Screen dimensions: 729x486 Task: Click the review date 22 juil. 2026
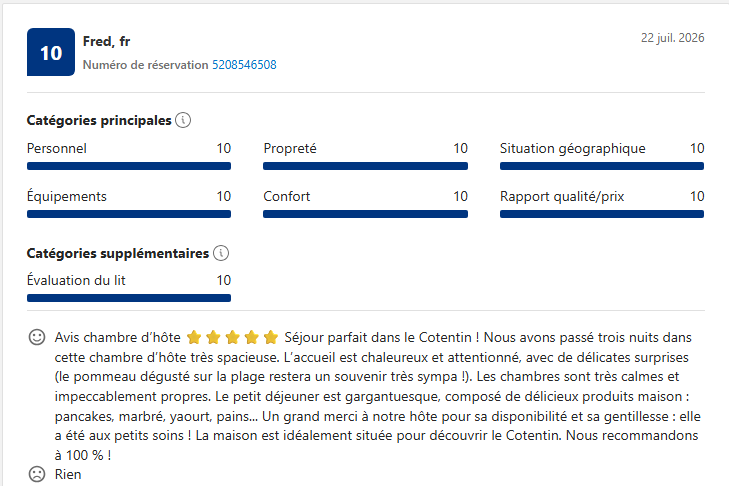pyautogui.click(x=672, y=38)
